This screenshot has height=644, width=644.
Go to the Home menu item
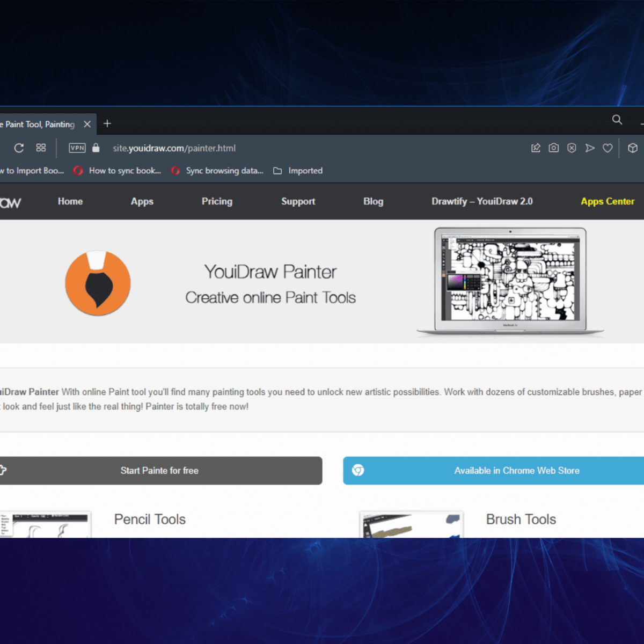(70, 201)
